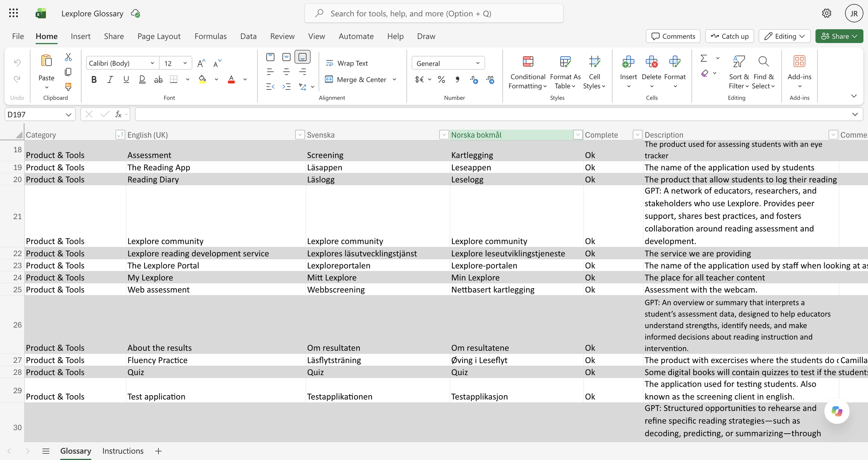Open the Comments pane button
Screen dimensions: 868x460
[x=673, y=36]
